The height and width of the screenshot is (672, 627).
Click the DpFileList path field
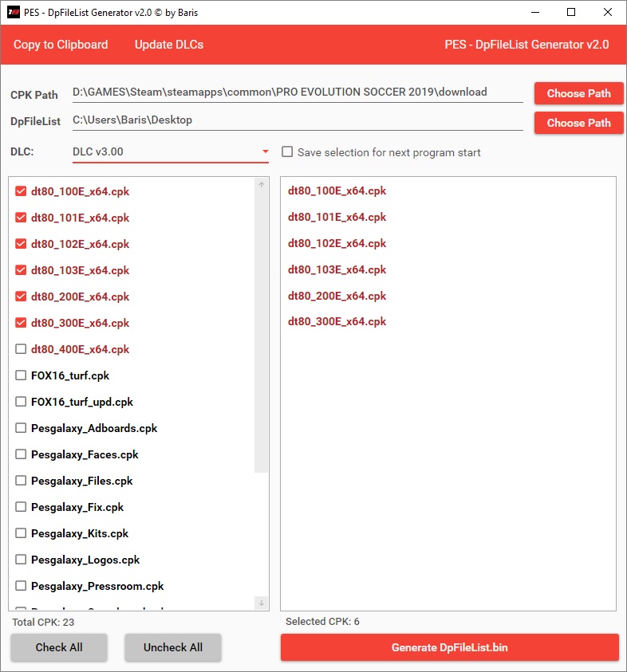pyautogui.click(x=298, y=120)
